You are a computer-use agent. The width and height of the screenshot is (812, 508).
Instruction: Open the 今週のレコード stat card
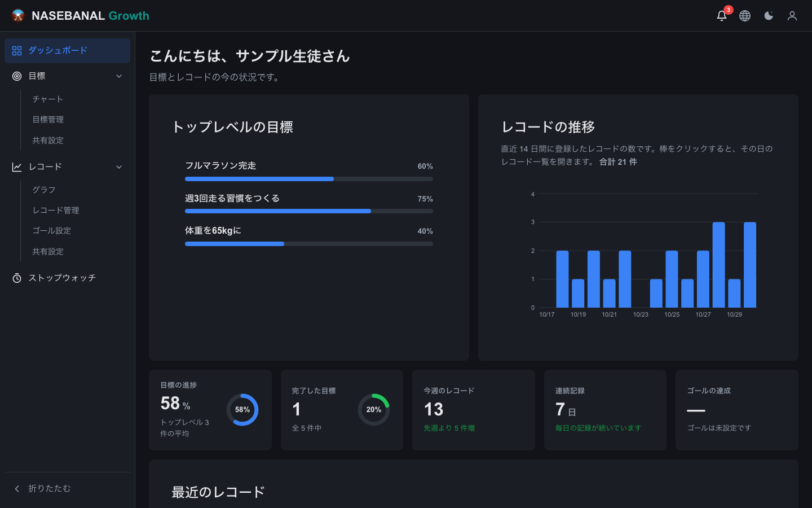click(x=474, y=410)
